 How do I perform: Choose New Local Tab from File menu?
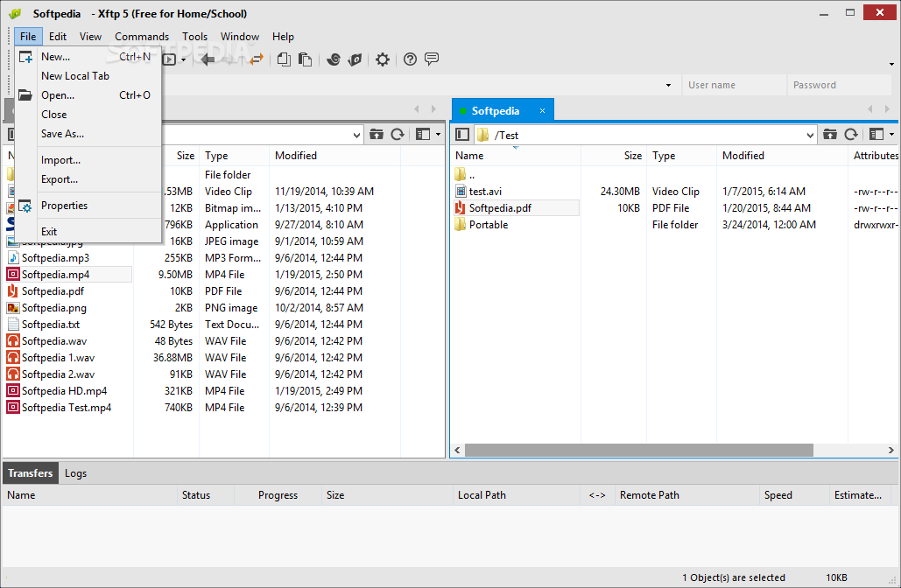pos(88,76)
